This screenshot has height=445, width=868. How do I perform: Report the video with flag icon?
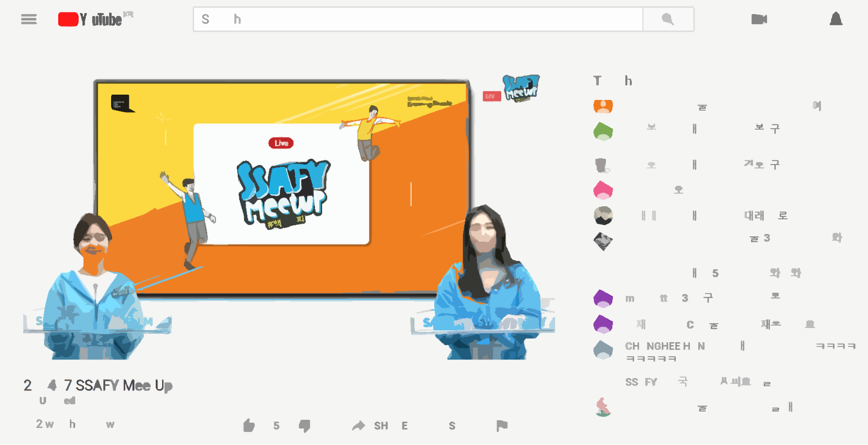point(502,425)
